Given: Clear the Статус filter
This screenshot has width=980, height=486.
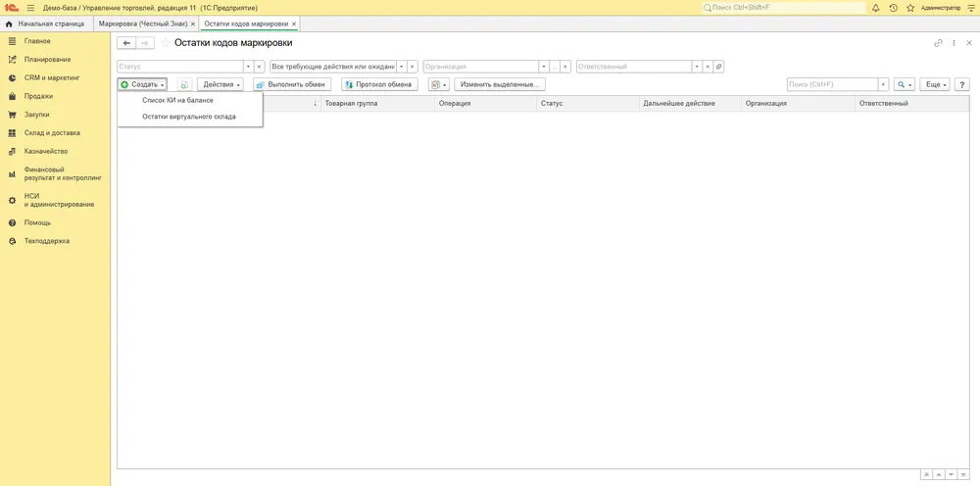Looking at the screenshot, I should [x=260, y=67].
